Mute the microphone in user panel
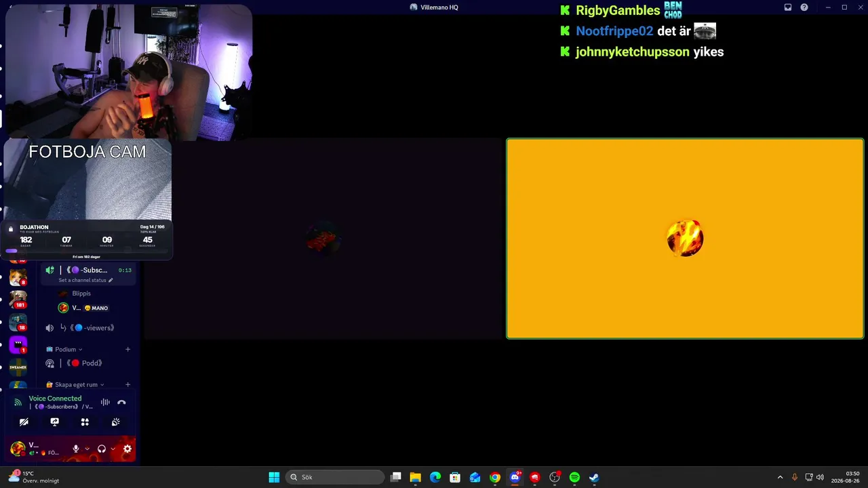The width and height of the screenshot is (868, 488). click(76, 449)
